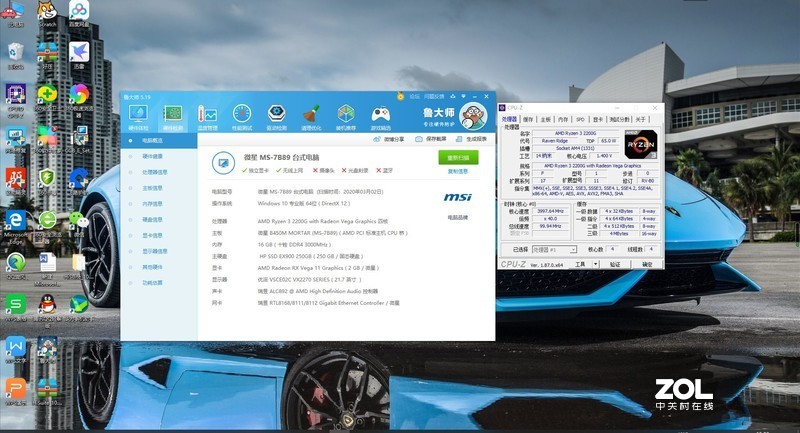The height and width of the screenshot is (433, 800).
Task: Click CPU-Z validate button
Action: click(615, 264)
